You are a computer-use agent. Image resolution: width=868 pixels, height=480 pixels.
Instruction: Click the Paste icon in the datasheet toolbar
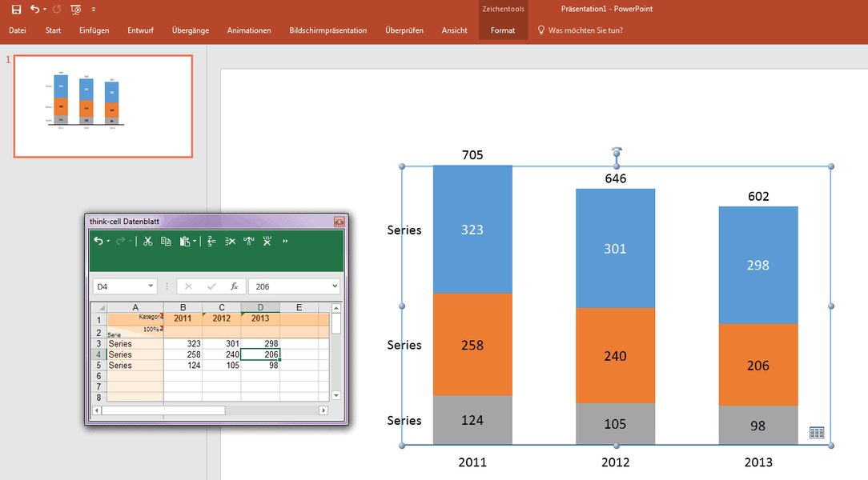click(186, 242)
